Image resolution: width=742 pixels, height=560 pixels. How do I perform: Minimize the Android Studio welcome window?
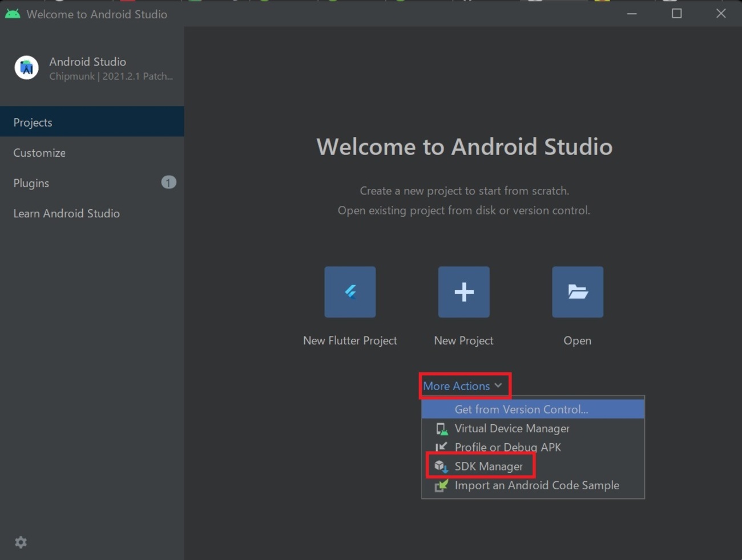[632, 14]
